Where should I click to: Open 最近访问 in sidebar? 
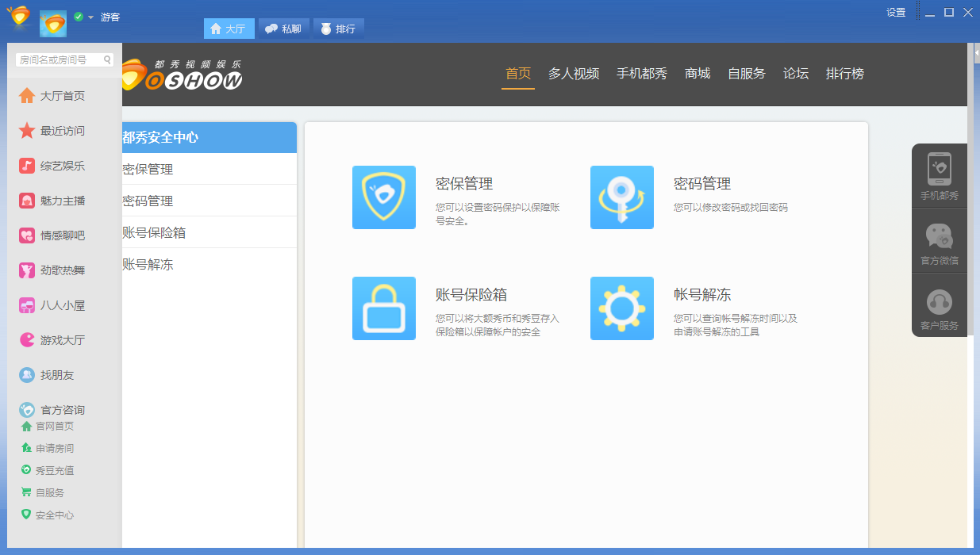(x=63, y=131)
